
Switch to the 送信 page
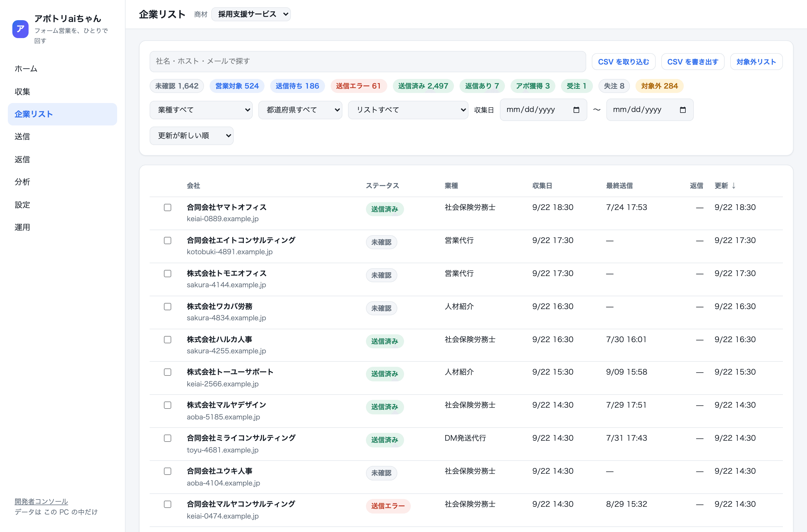click(62, 136)
